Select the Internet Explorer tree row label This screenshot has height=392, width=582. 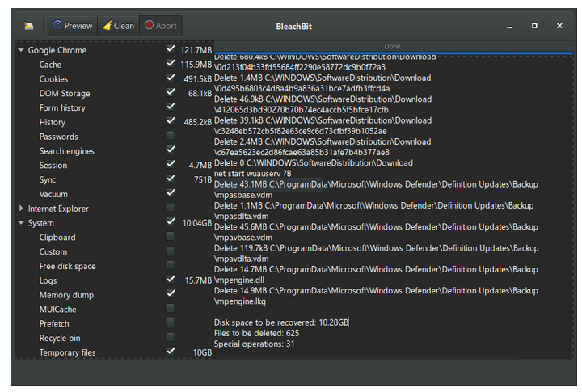[x=58, y=209]
